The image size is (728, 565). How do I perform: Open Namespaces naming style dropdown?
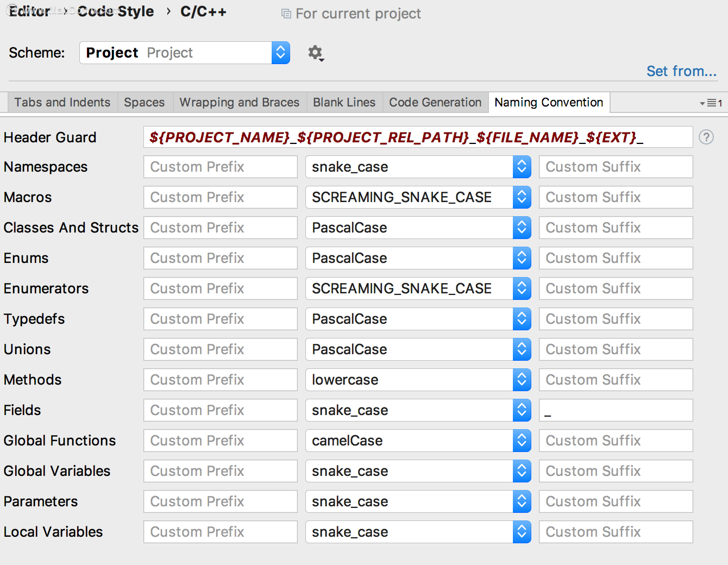pyautogui.click(x=418, y=167)
